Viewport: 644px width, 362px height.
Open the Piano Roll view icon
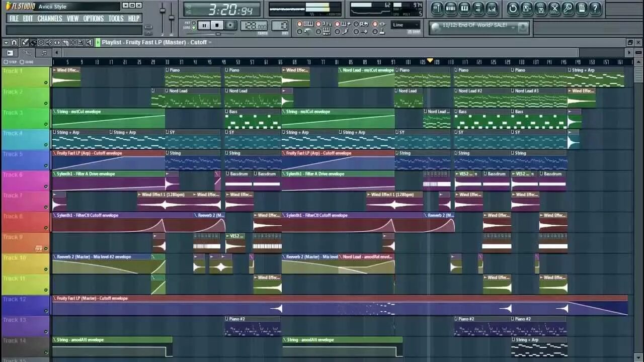[x=464, y=8]
